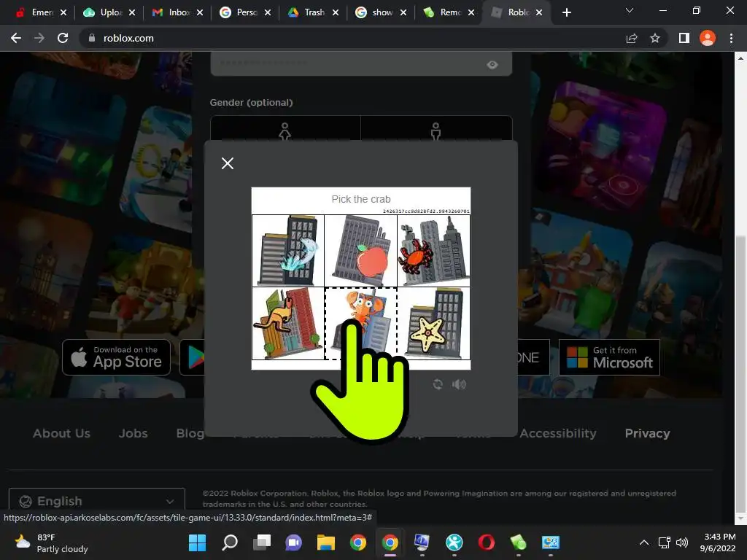Open the weather widget 83°F

52,542
